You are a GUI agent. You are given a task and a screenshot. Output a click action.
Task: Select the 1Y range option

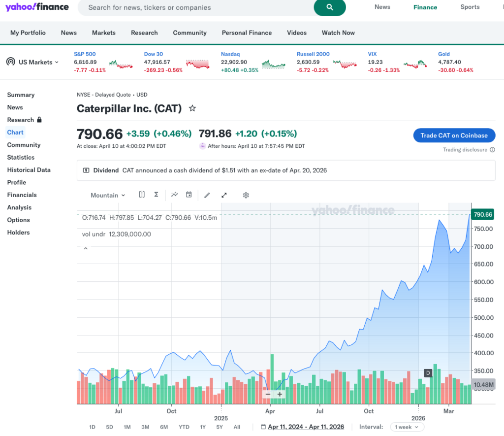203,427
